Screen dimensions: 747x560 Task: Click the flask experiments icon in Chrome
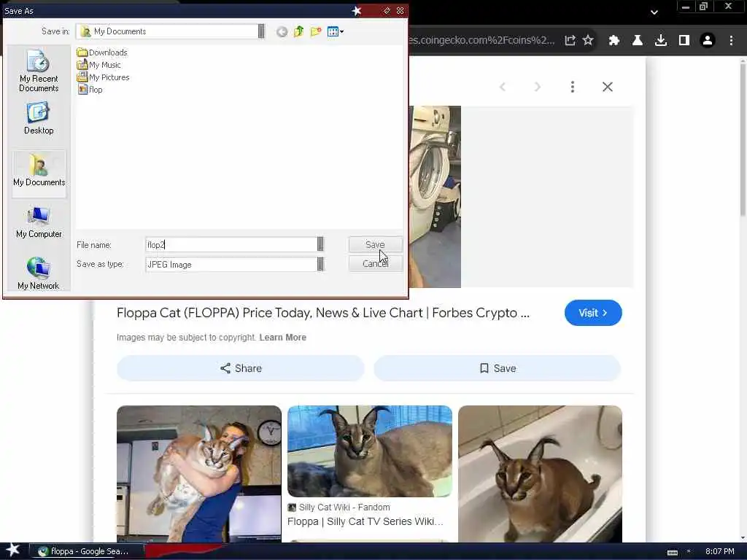coord(637,41)
